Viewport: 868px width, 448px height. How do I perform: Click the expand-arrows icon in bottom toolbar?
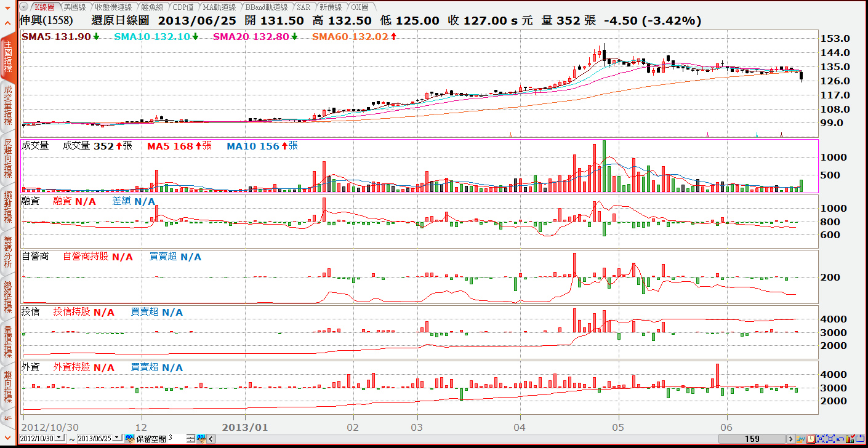tap(830, 439)
